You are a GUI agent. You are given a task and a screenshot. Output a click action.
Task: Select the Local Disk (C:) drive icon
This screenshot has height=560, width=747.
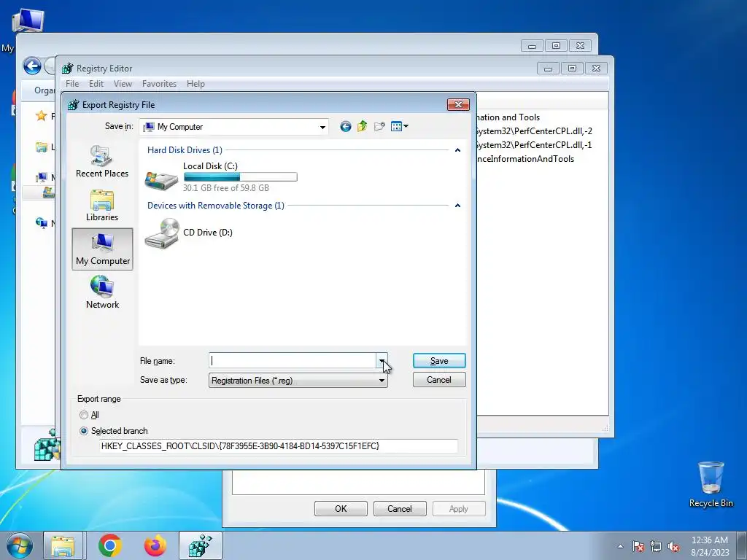pos(161,180)
